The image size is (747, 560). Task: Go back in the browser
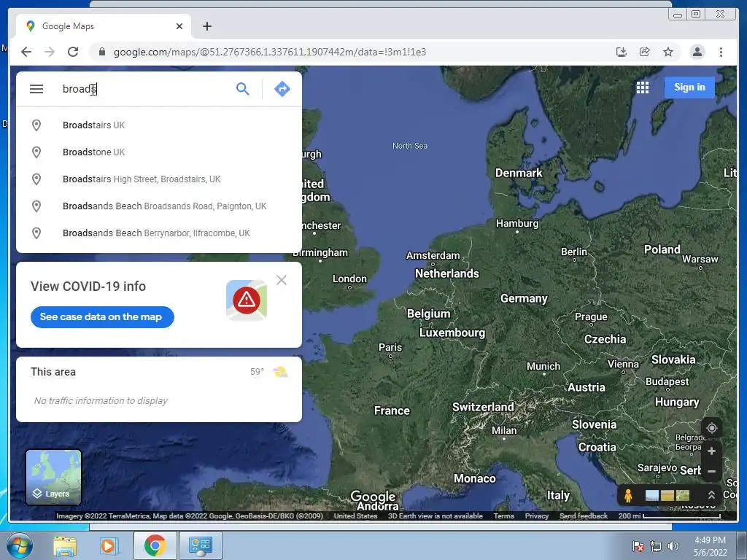pyautogui.click(x=26, y=52)
